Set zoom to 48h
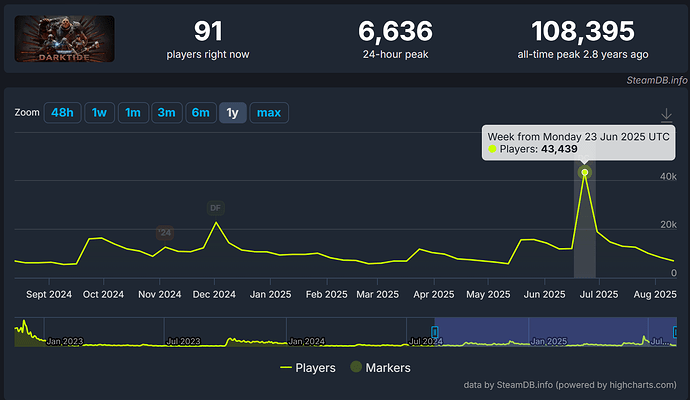This screenshot has width=690, height=400. coord(62,113)
